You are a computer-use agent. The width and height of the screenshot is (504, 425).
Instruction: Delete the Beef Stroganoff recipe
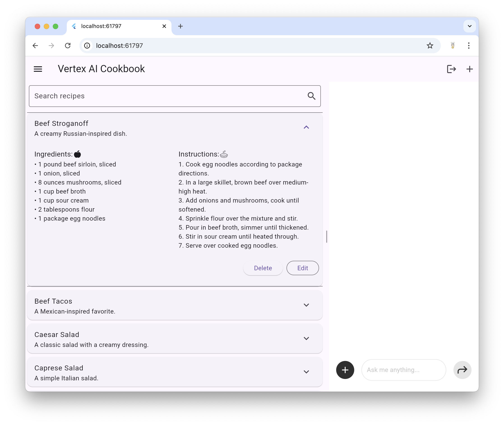[263, 268]
